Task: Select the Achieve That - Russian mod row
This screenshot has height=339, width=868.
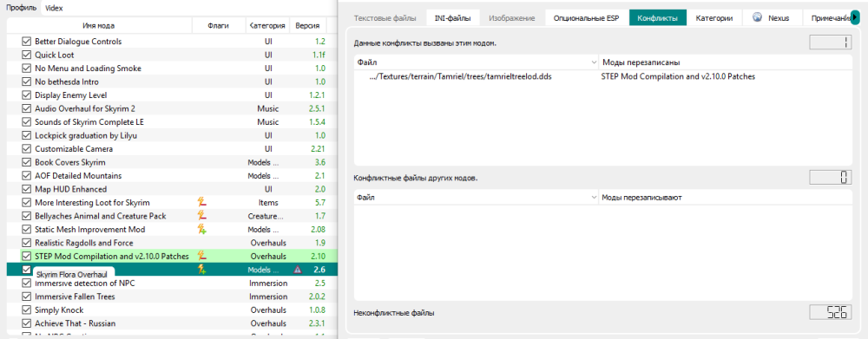Action: 172,323
